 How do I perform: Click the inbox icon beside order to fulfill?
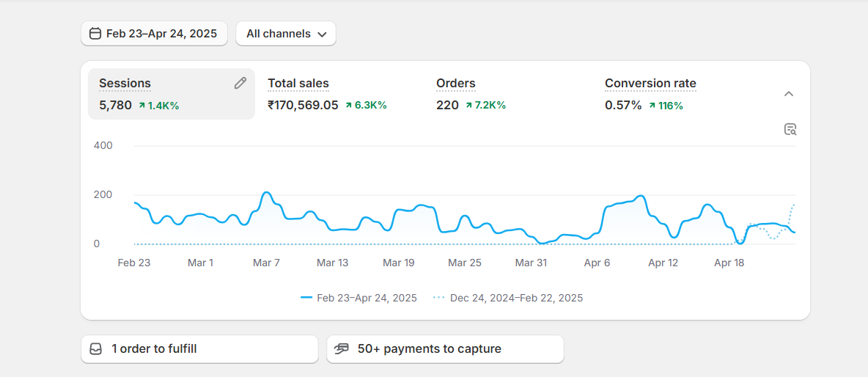pos(96,349)
